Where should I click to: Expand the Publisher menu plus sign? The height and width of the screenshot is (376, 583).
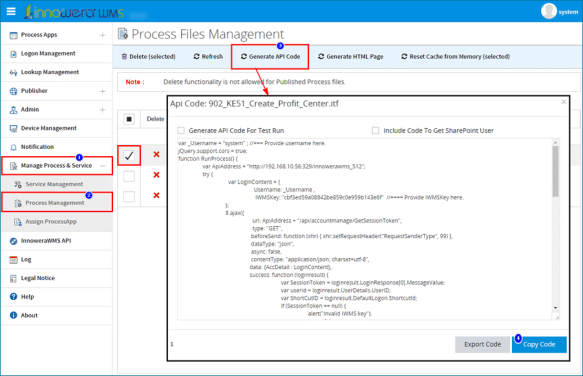103,91
